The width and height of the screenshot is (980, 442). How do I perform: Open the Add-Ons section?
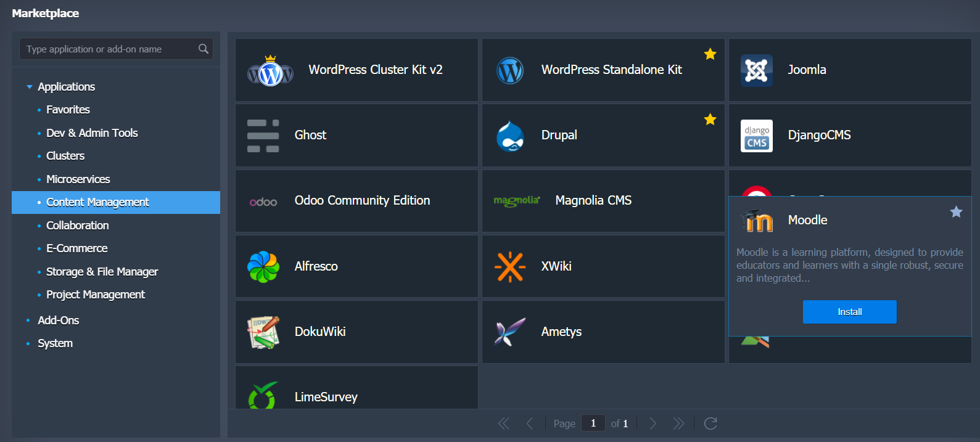pyautogui.click(x=59, y=321)
